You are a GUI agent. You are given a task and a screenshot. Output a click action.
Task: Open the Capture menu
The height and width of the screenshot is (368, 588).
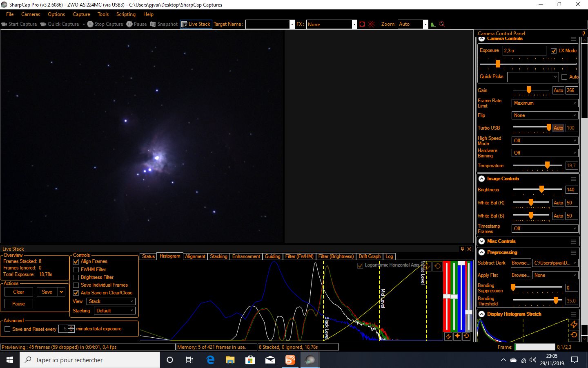[81, 14]
